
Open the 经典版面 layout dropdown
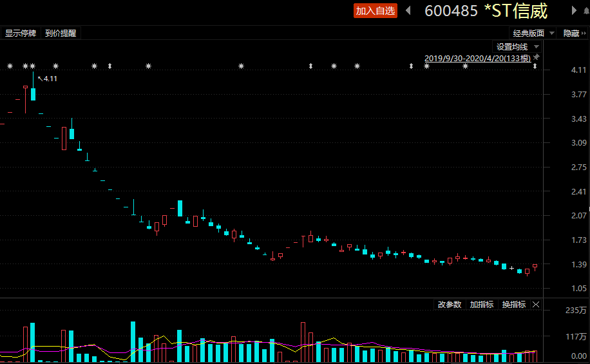pyautogui.click(x=533, y=33)
